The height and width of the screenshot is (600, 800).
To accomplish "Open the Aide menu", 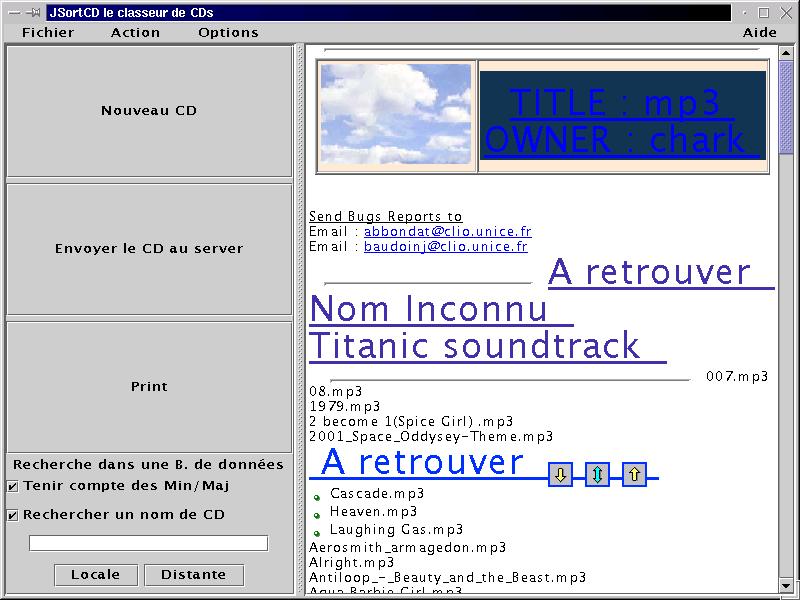I will click(760, 32).
